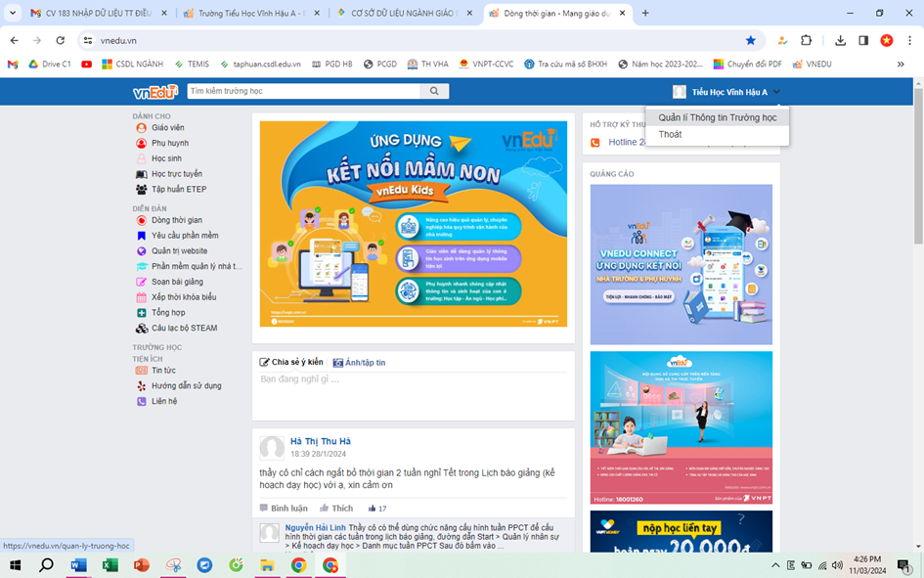
Task: Open Hướng dẫn sử dụng icon
Action: click(142, 386)
